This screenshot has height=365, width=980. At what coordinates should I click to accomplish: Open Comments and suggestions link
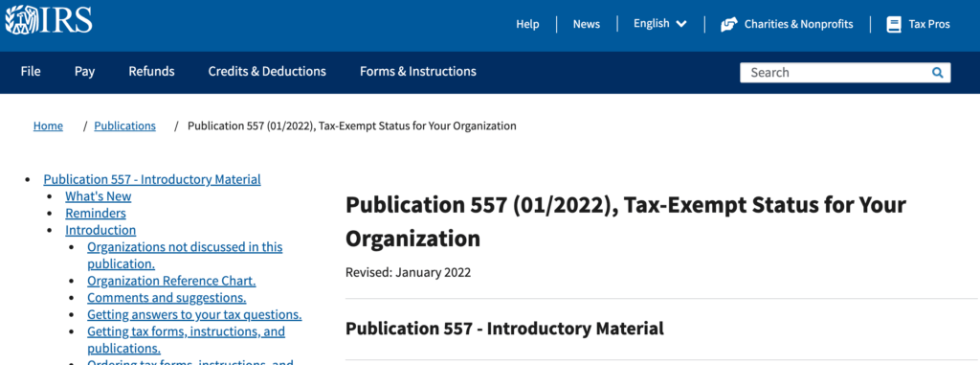click(167, 298)
